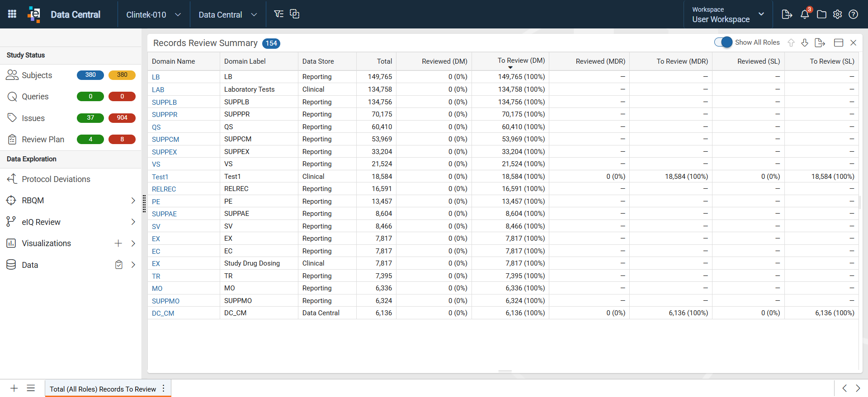Click the logout icon in top bar

click(787, 14)
